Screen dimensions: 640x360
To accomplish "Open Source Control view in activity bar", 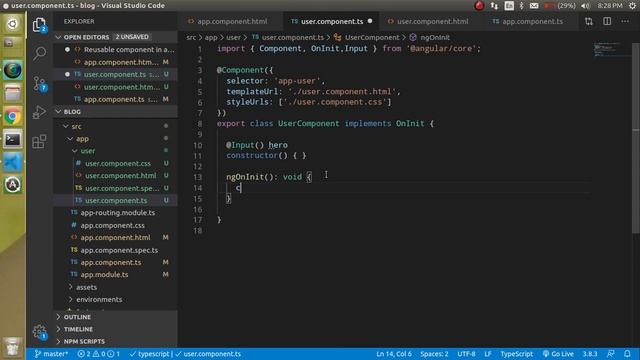I will [x=40, y=84].
